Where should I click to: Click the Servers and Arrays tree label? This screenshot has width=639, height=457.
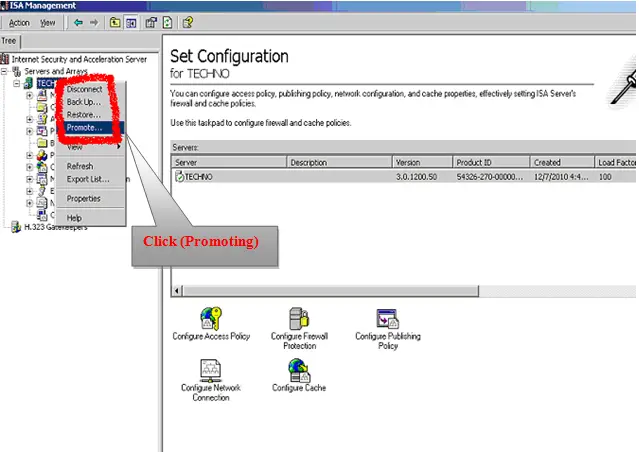pyautogui.click(x=56, y=71)
